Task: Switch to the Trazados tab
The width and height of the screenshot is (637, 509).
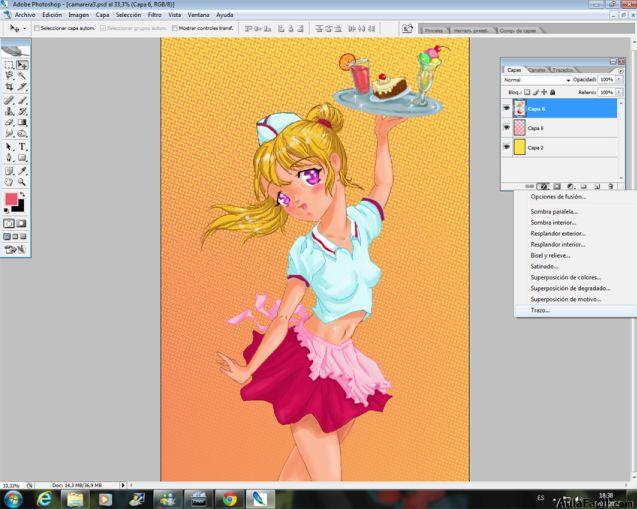Action: 563,70
